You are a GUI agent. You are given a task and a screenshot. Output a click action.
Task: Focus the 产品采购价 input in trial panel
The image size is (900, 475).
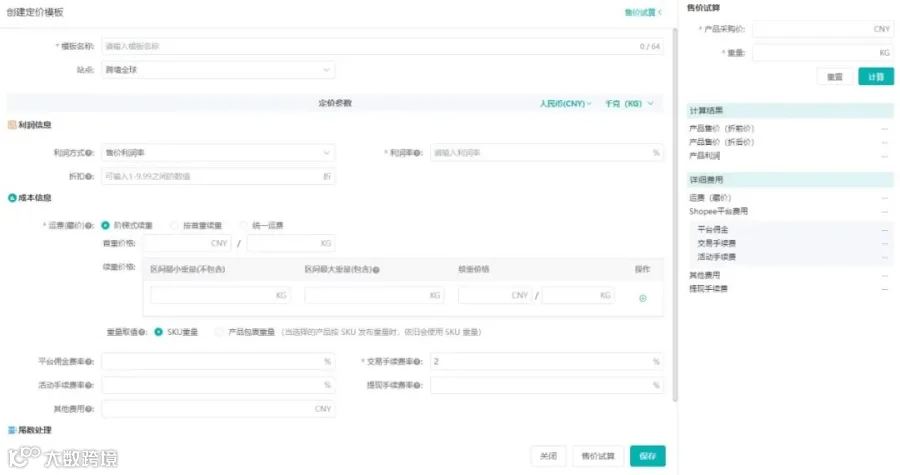pos(823,29)
